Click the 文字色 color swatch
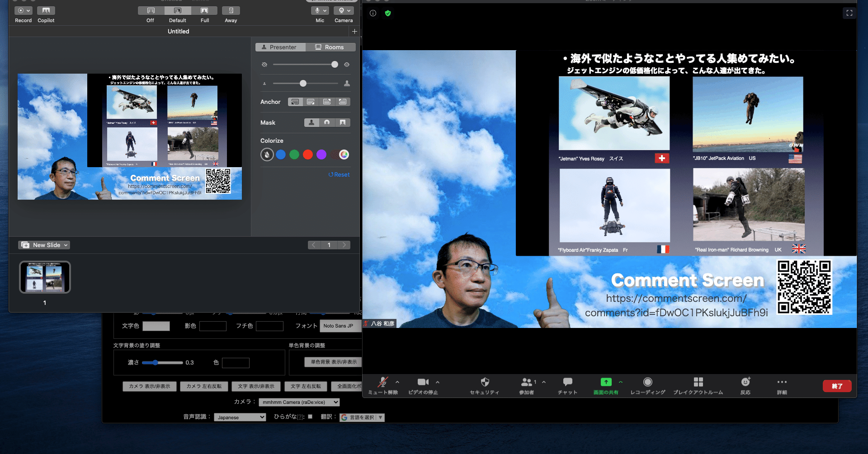 pos(156,326)
